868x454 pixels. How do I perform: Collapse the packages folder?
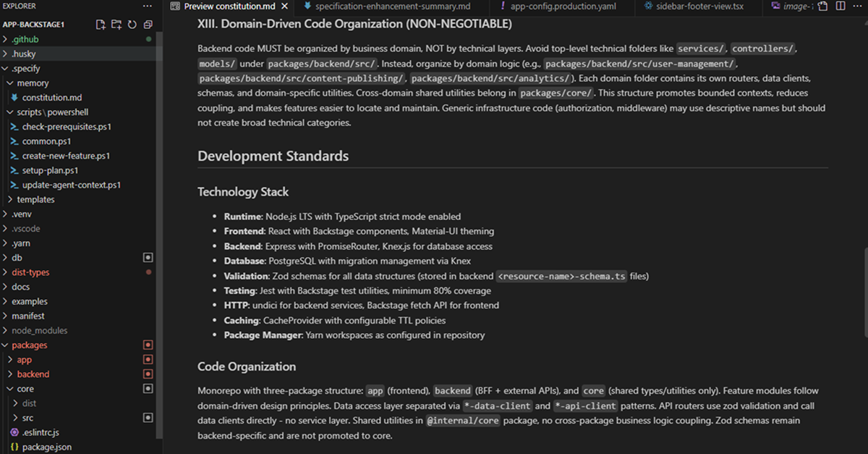29,345
